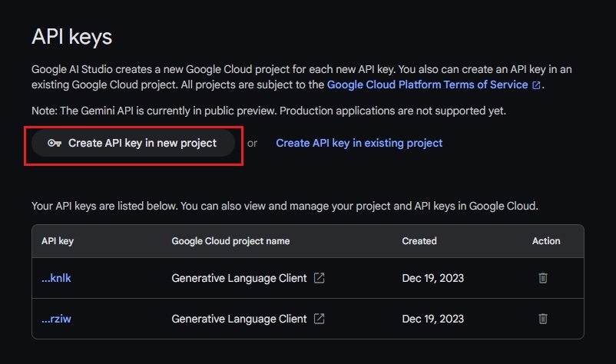View the API key ending in knlk

[56, 278]
